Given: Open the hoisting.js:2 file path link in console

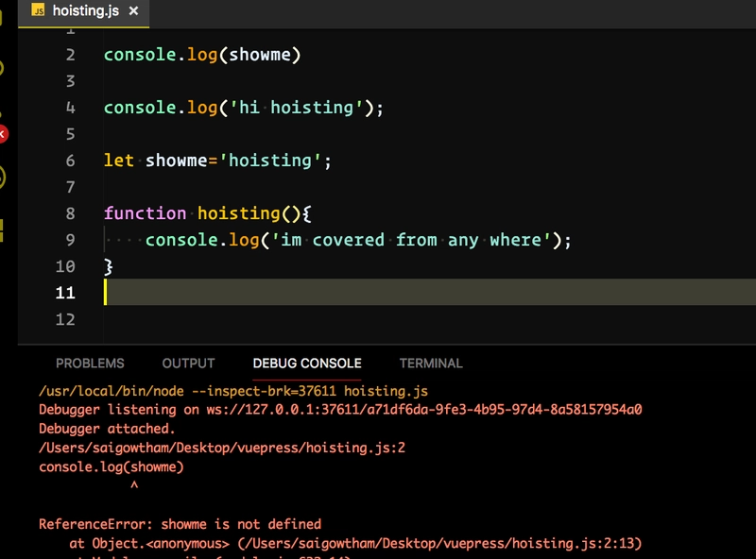Looking at the screenshot, I should coord(222,448).
